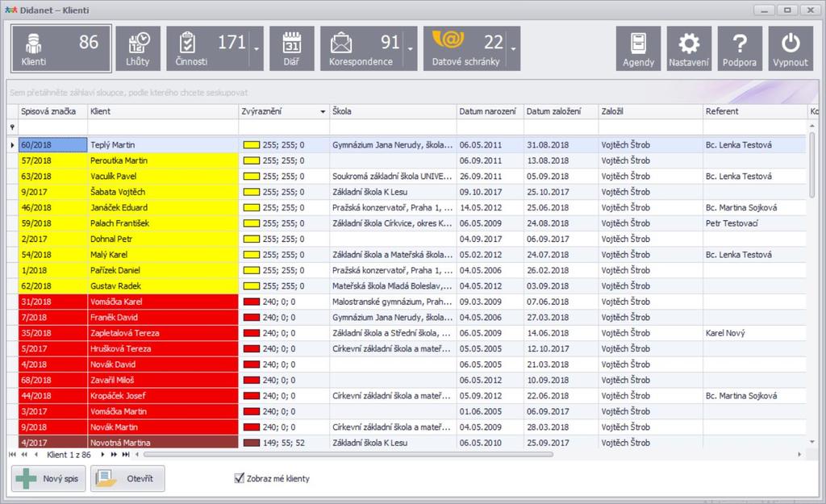The height and width of the screenshot is (504, 826).
Task: Open the Lhůty deadlines tile
Action: click(138, 48)
